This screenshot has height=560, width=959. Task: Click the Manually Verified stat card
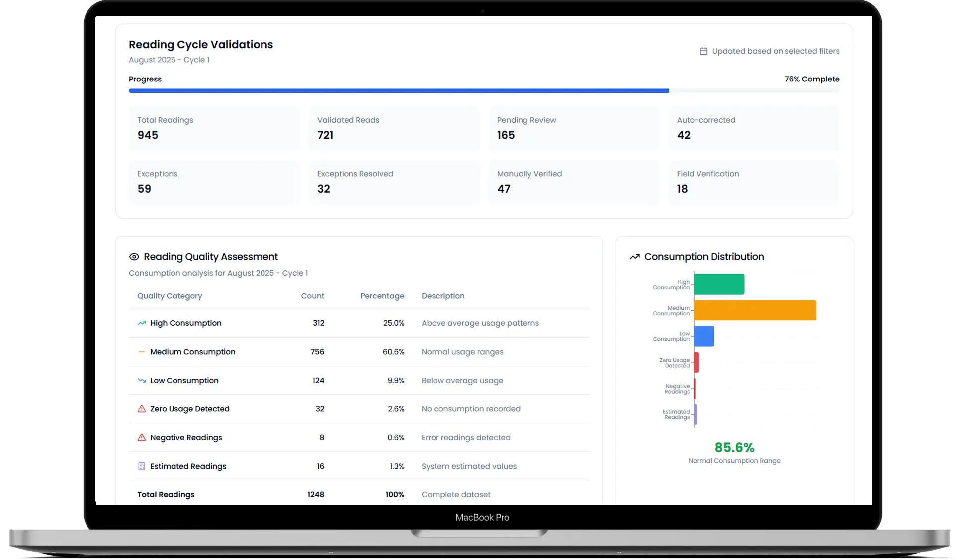point(574,182)
